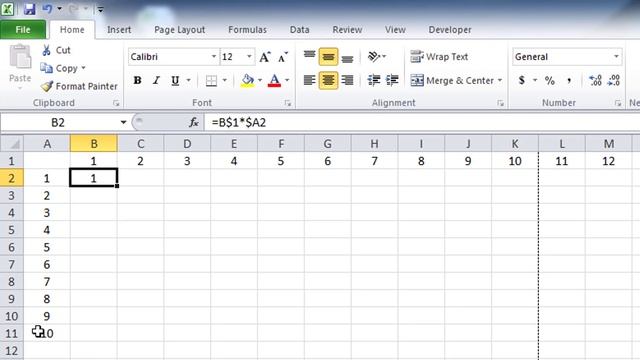640x360 pixels.
Task: Select Align Text Left icon
Action: [x=309, y=80]
